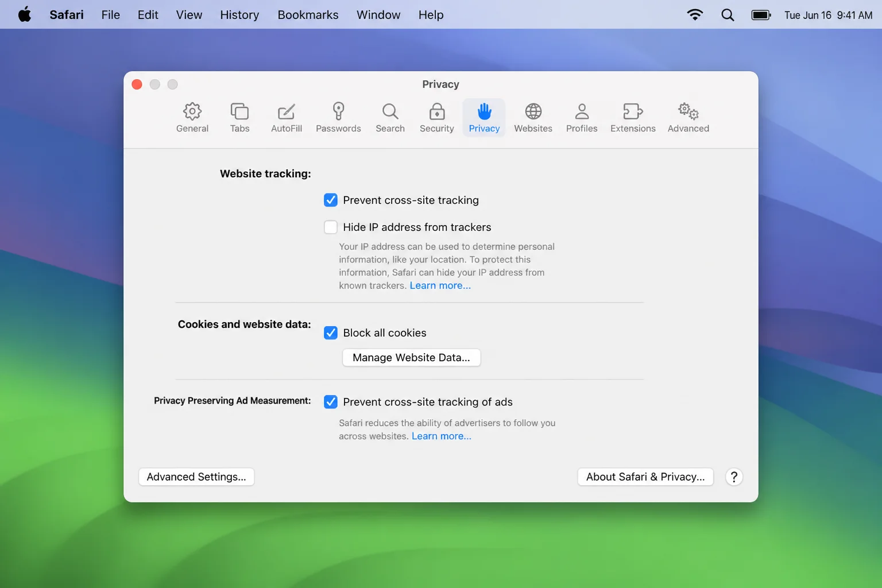Screen dimensions: 882x588
Task: Open the Apple menu
Action: [x=24, y=14]
